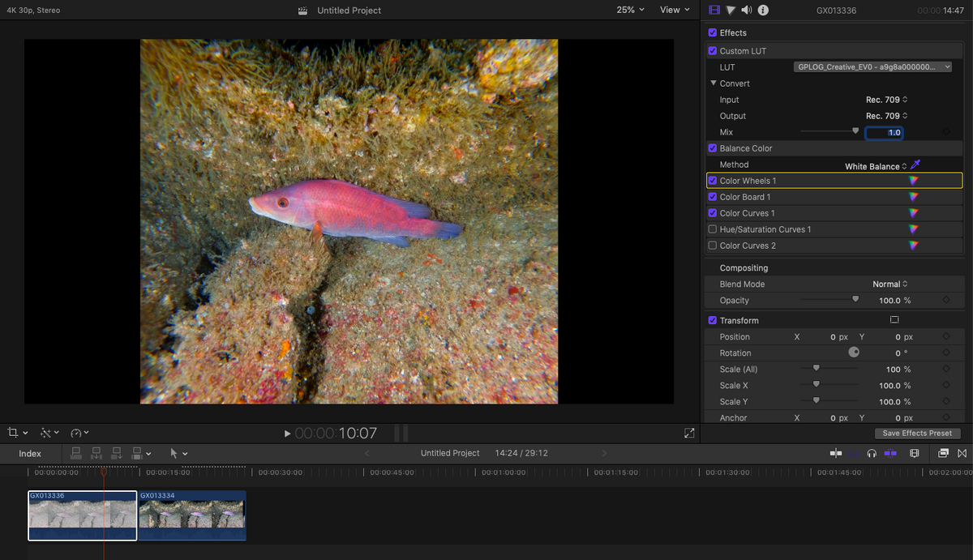Change the Input color space popup

886,100
